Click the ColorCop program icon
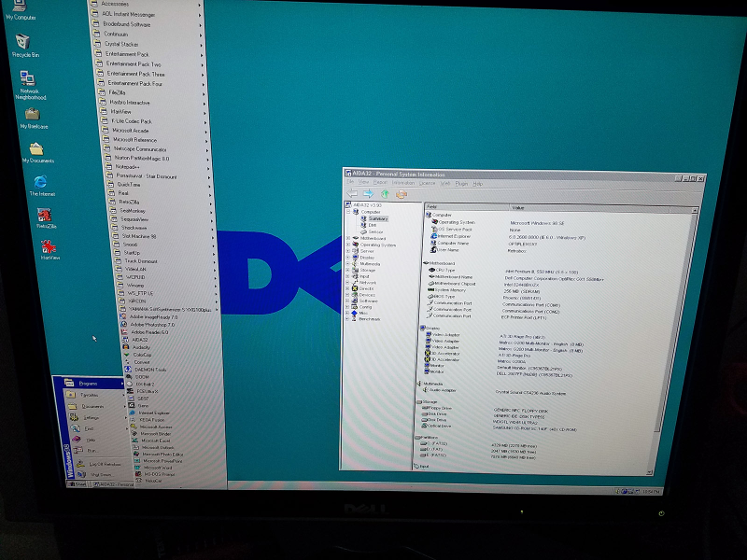Screen dimensions: 747x560 tap(127, 355)
